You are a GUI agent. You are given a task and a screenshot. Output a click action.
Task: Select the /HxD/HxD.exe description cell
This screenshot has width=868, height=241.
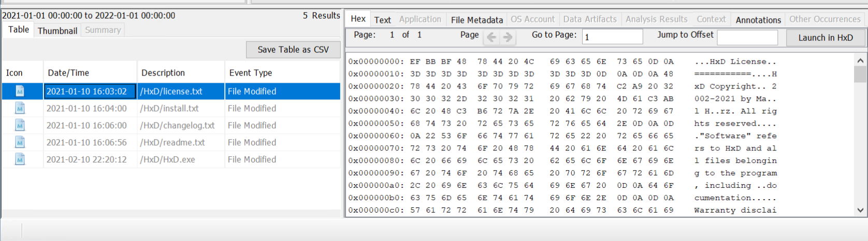[181, 159]
